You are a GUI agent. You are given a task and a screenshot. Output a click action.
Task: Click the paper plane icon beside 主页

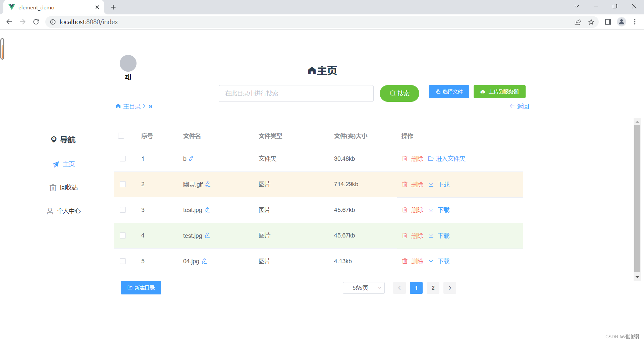(x=56, y=164)
